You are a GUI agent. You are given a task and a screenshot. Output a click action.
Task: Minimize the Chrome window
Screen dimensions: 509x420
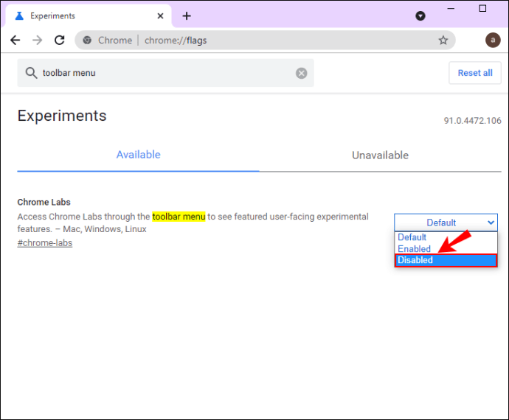click(451, 8)
